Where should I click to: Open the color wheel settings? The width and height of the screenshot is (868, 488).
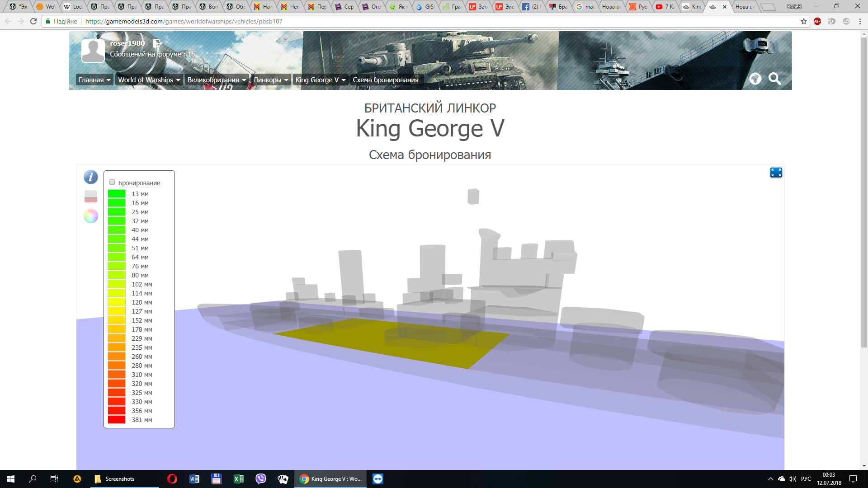click(91, 216)
